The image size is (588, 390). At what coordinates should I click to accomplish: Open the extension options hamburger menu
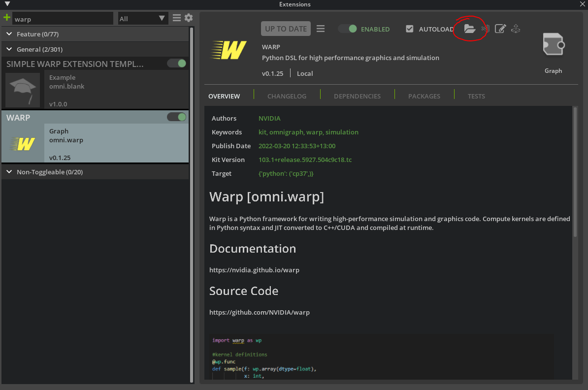(321, 29)
